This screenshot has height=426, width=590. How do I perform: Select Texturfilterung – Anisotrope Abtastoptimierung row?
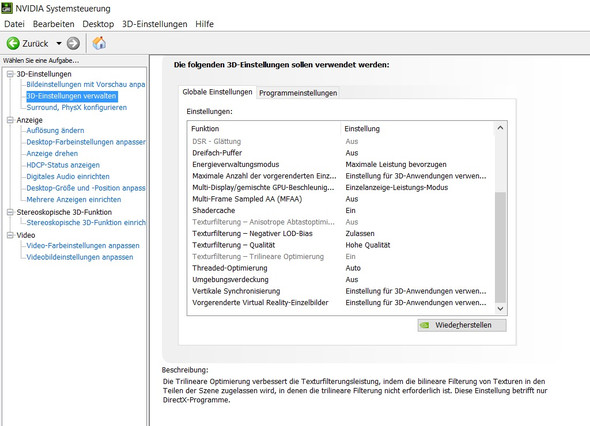[x=341, y=222]
